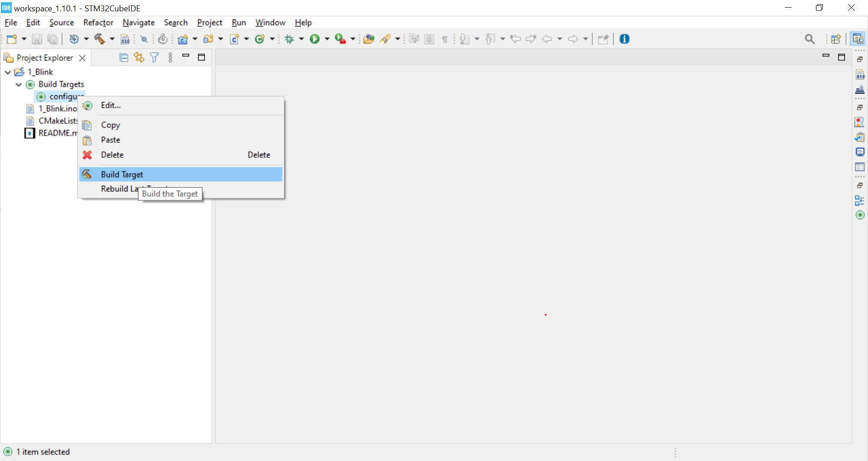This screenshot has height=461, width=868.
Task: Select Build Target from context menu
Action: coord(122,174)
